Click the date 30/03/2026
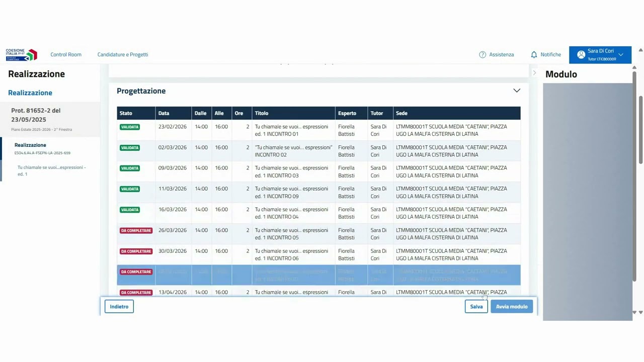This screenshot has height=362, width=644. (173, 251)
